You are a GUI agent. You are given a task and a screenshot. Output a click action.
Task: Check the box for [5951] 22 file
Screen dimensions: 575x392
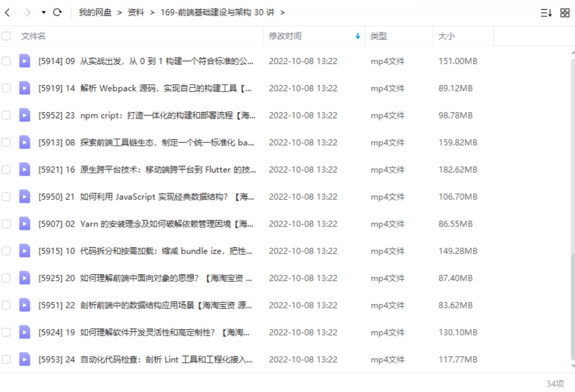click(6, 305)
